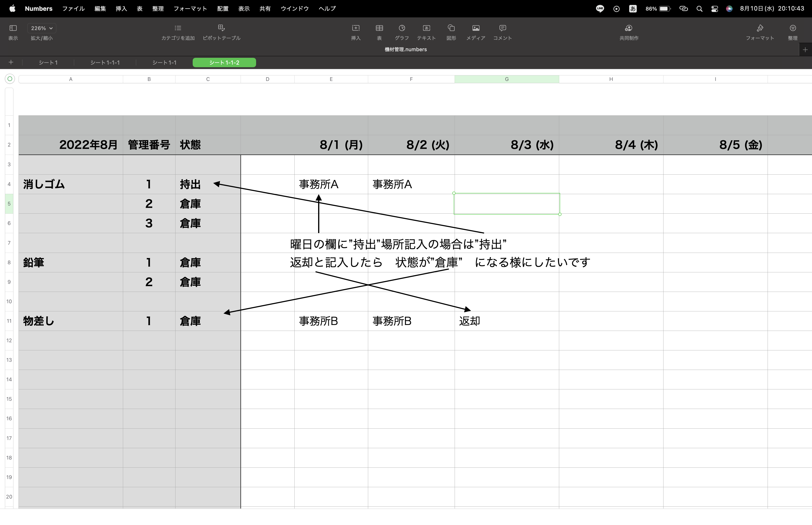812x525 pixels.
Task: Add a Comment (コメント) from the toolbar
Action: click(x=502, y=28)
